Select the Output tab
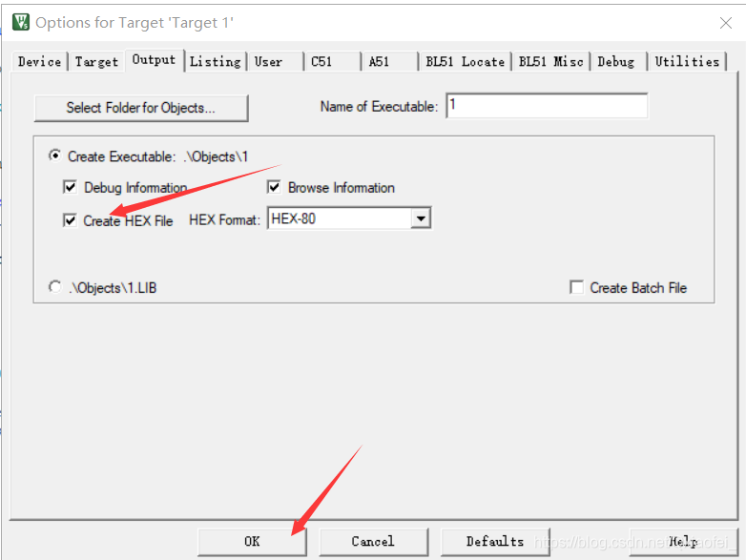Viewport: 746px width, 560px height. [155, 60]
